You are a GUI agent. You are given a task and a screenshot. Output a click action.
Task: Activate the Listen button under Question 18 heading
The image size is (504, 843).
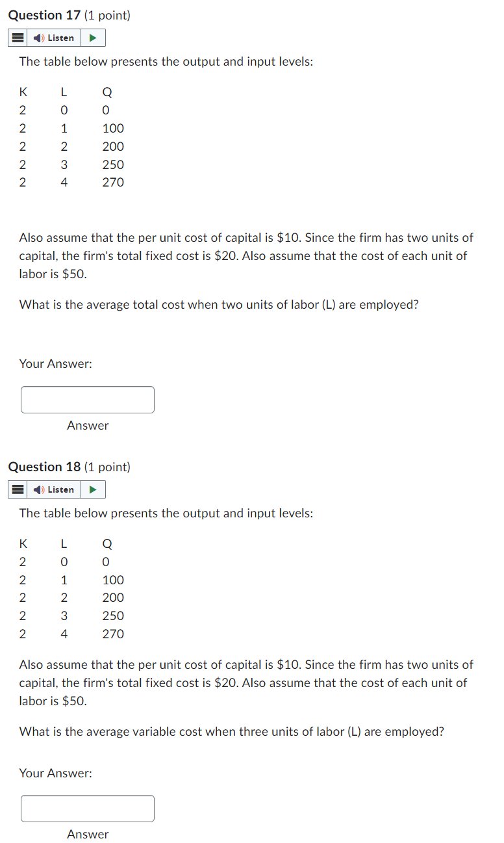pyautogui.click(x=53, y=489)
